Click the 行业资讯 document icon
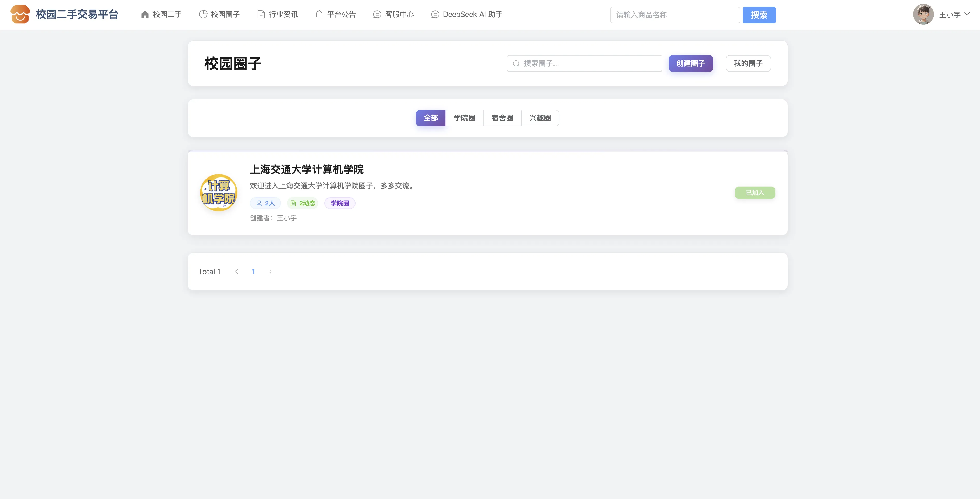 261,15
